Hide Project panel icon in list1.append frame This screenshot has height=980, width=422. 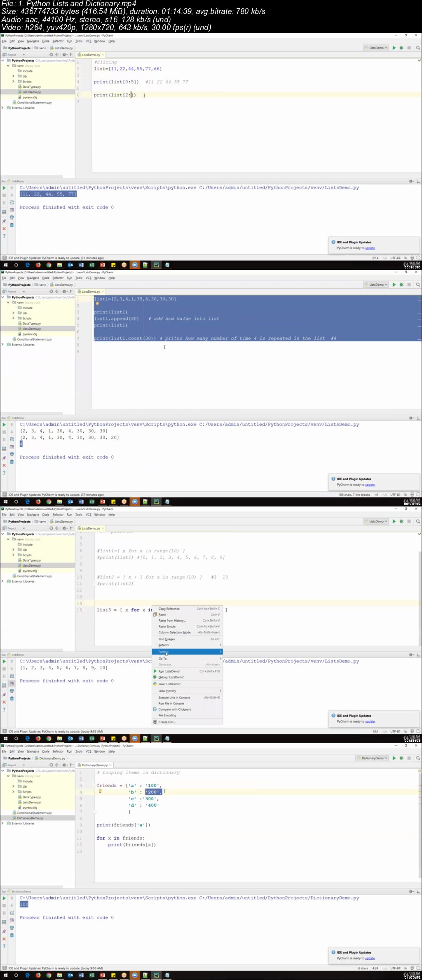[71, 292]
